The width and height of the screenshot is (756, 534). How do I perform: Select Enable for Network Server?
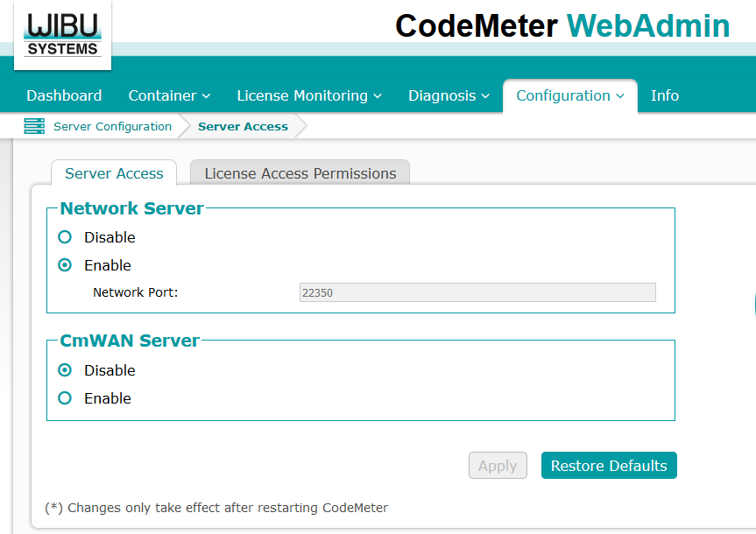click(65, 265)
